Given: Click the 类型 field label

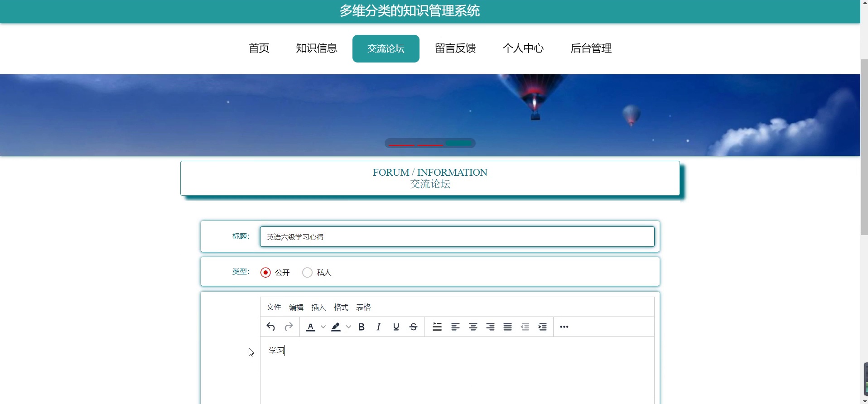Looking at the screenshot, I should (x=241, y=271).
